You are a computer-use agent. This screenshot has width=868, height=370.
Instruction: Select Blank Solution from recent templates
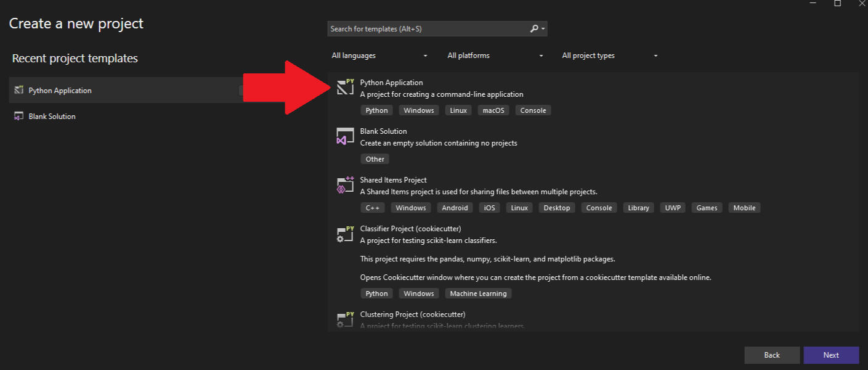[x=52, y=117]
